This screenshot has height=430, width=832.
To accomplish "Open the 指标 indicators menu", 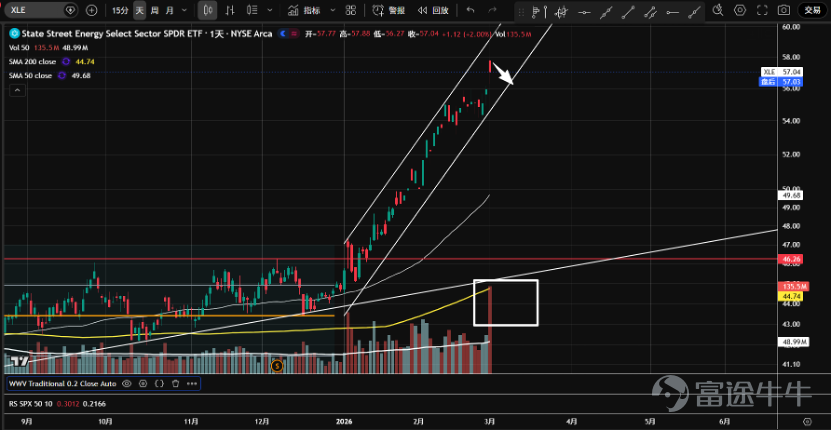I will click(x=304, y=10).
